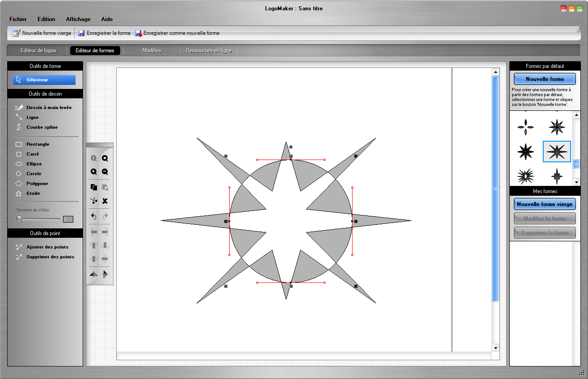The image size is (588, 379).
Task: Click the zoom out magnifier icon
Action: coord(105,172)
